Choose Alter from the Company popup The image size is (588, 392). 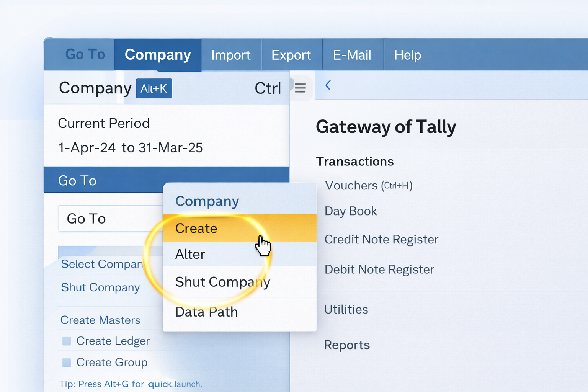coord(190,254)
